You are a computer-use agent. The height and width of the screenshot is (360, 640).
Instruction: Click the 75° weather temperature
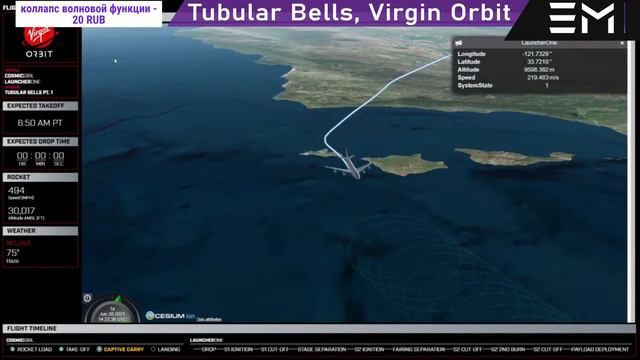(x=13, y=253)
